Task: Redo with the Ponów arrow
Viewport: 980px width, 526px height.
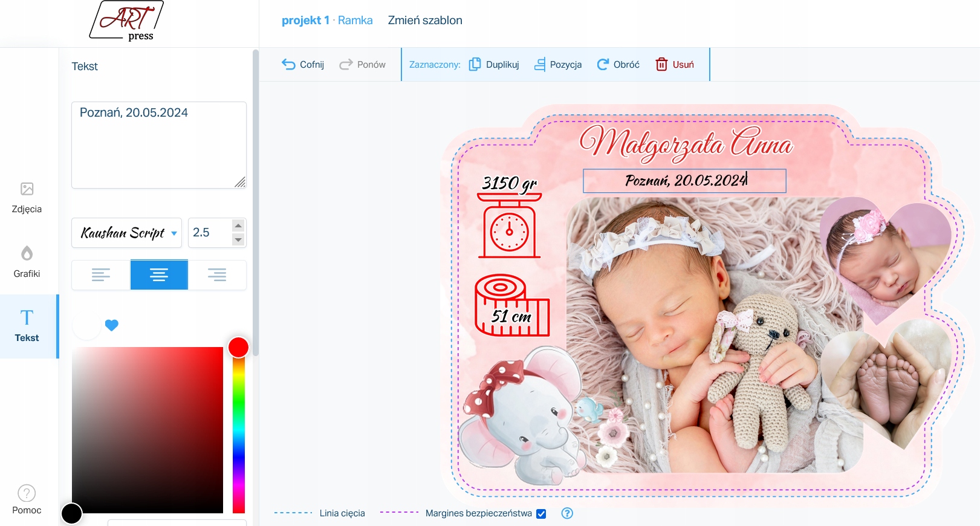Action: tap(362, 65)
